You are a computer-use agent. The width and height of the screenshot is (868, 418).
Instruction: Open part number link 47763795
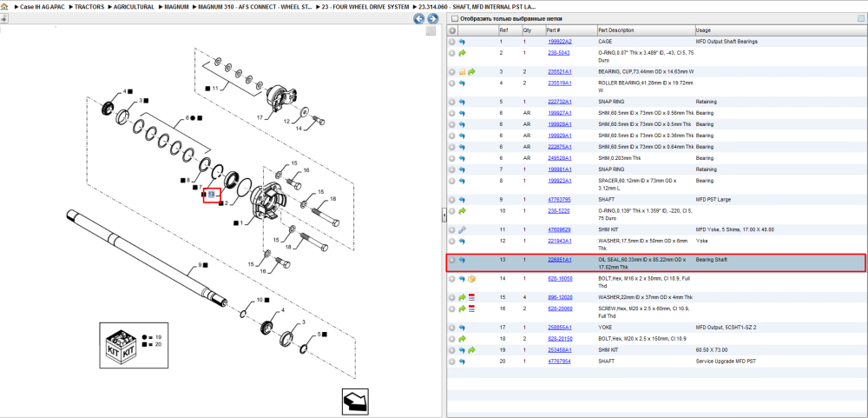click(559, 199)
